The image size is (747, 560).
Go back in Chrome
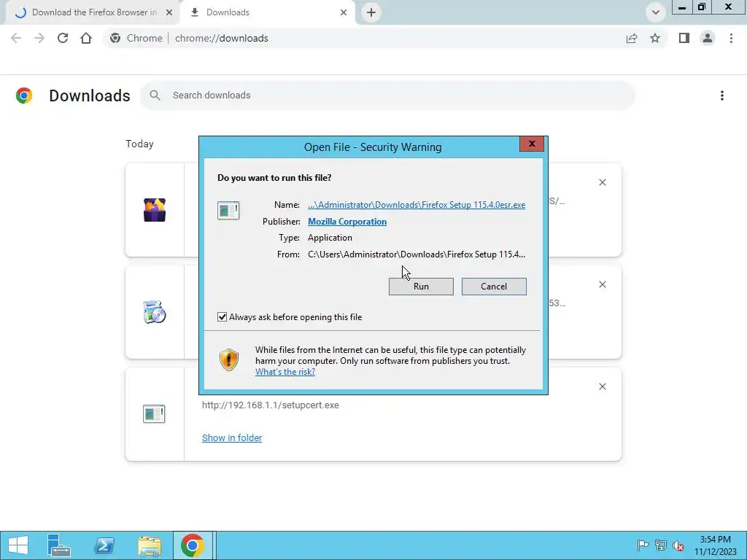click(x=16, y=38)
